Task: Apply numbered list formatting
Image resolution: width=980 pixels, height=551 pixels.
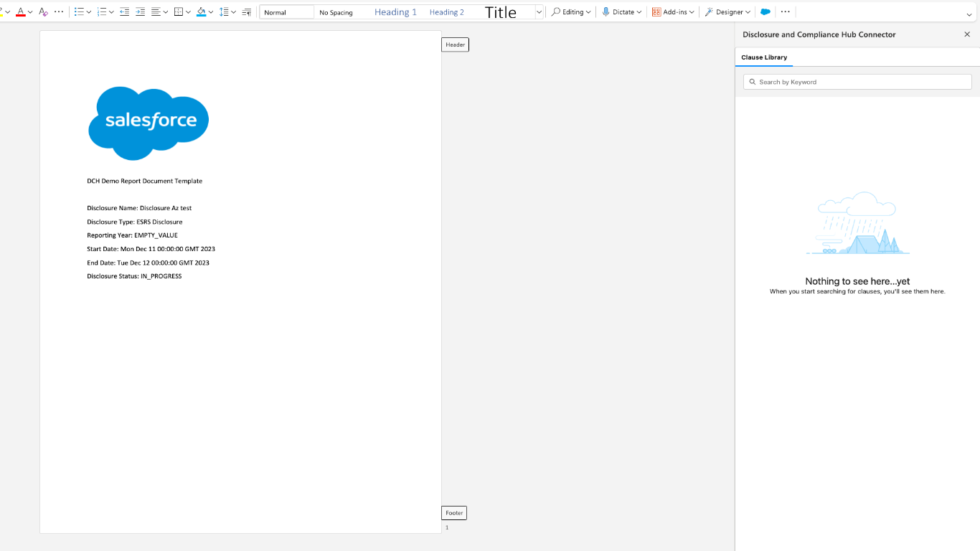Action: pyautogui.click(x=102, y=12)
